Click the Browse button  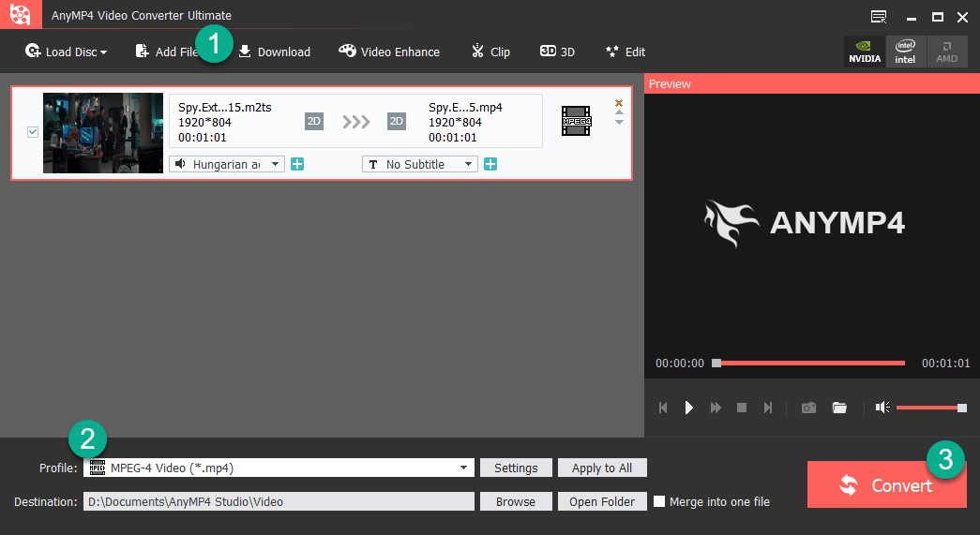[516, 501]
